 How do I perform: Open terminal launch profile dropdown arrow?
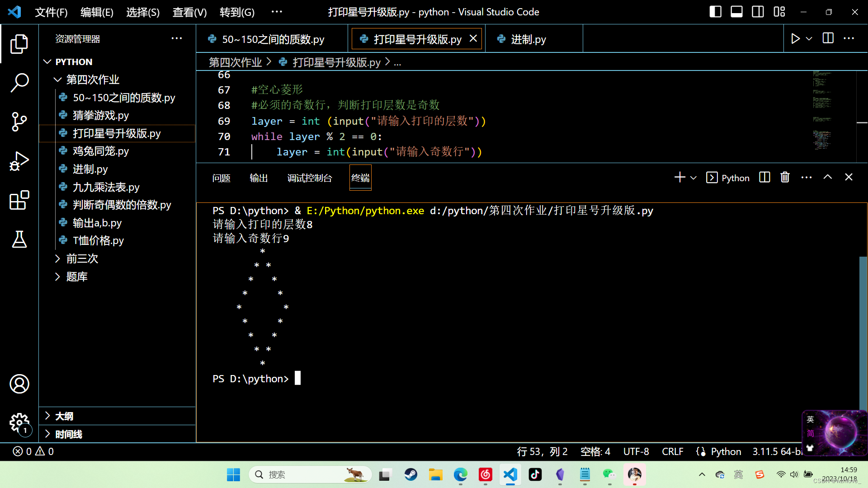click(693, 178)
